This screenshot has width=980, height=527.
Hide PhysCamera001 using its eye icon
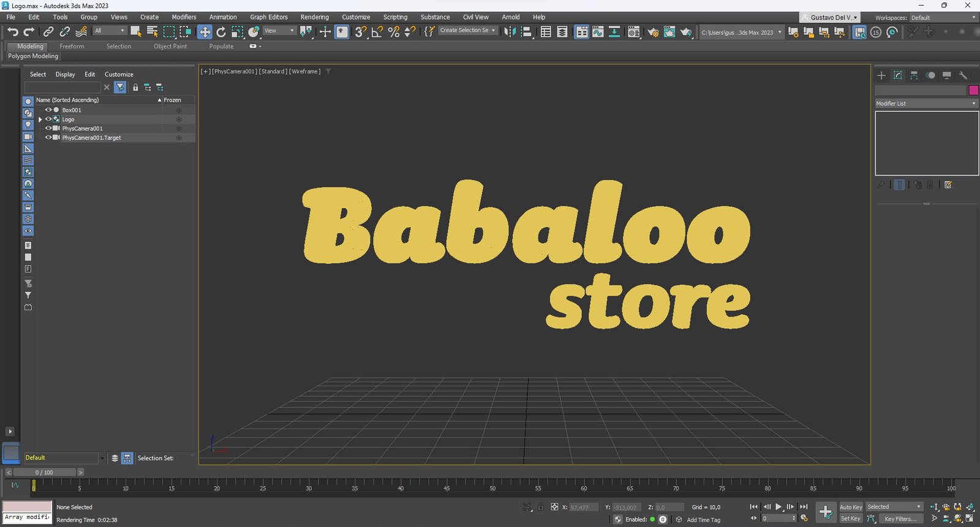pos(48,129)
